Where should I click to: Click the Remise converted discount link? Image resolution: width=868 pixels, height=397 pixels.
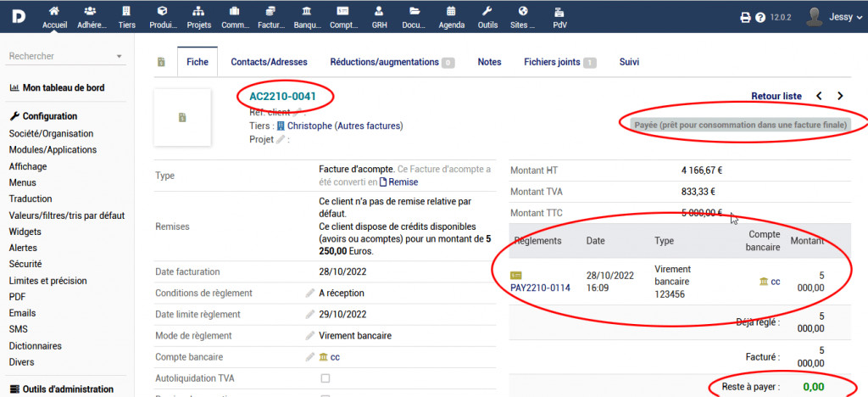pyautogui.click(x=403, y=182)
